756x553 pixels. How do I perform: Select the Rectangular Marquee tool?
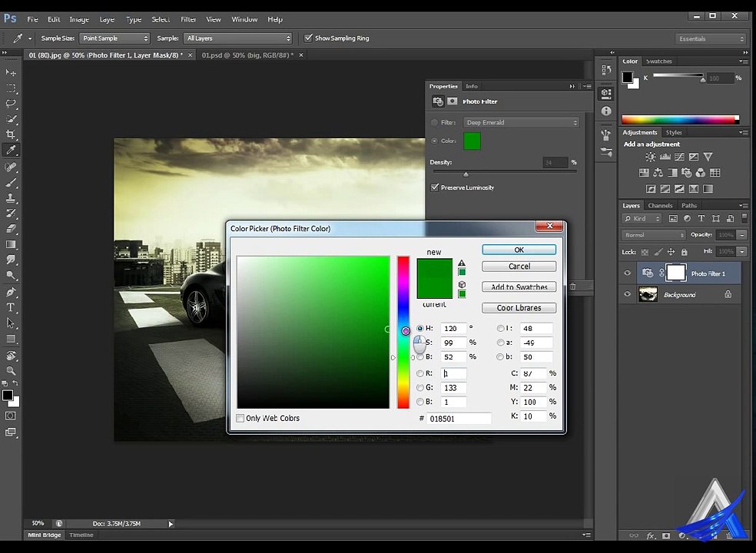[11, 88]
